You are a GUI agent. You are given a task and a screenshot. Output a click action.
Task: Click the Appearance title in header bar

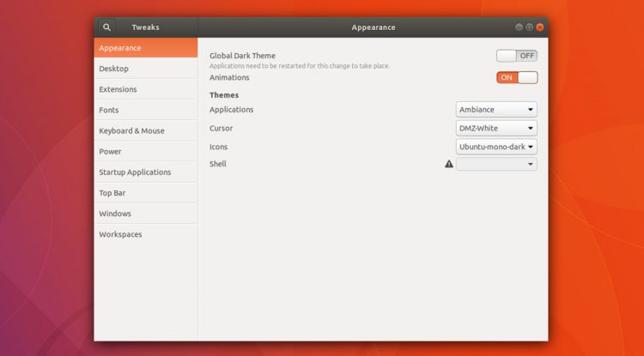click(x=374, y=27)
